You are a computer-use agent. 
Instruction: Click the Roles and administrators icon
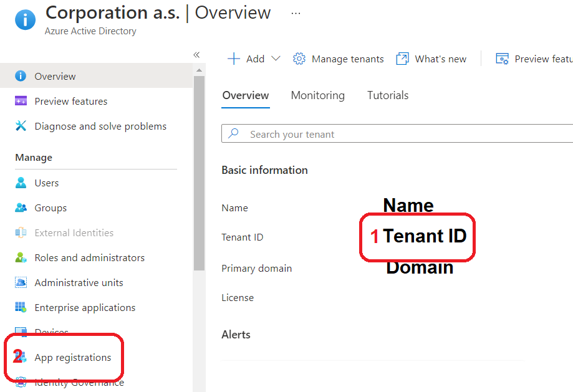(x=21, y=257)
